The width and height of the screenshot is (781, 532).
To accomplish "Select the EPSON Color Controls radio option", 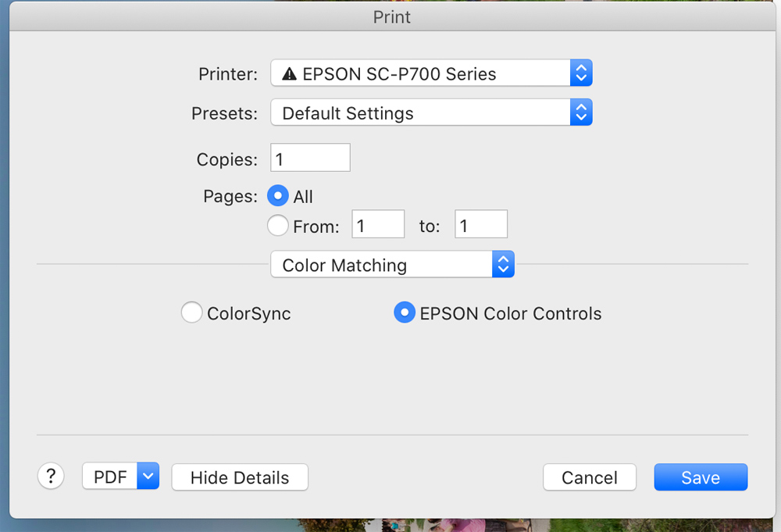I will point(404,313).
